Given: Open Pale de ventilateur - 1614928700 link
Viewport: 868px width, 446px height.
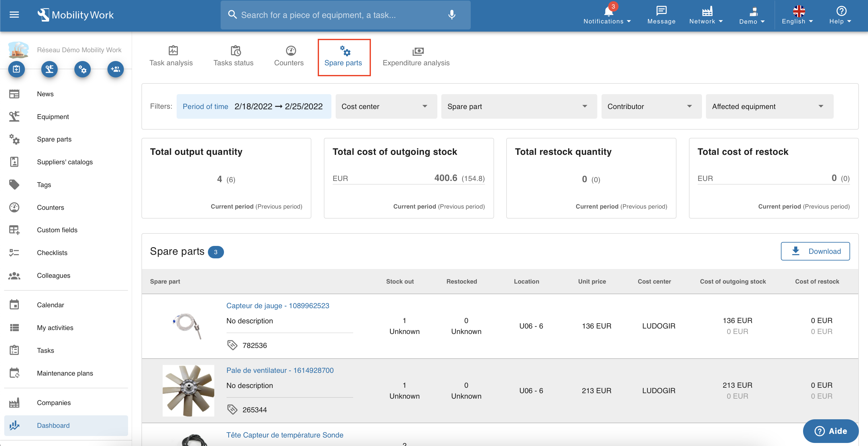Looking at the screenshot, I should click(280, 370).
